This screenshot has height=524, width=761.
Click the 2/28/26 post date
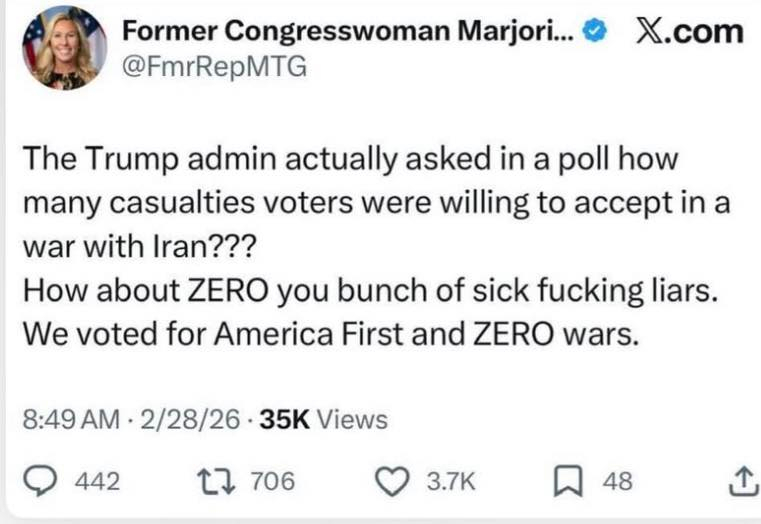pos(191,420)
